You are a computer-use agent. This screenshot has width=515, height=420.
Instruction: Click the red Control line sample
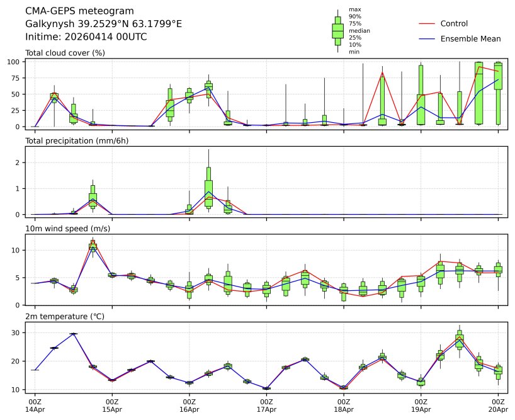[427, 24]
